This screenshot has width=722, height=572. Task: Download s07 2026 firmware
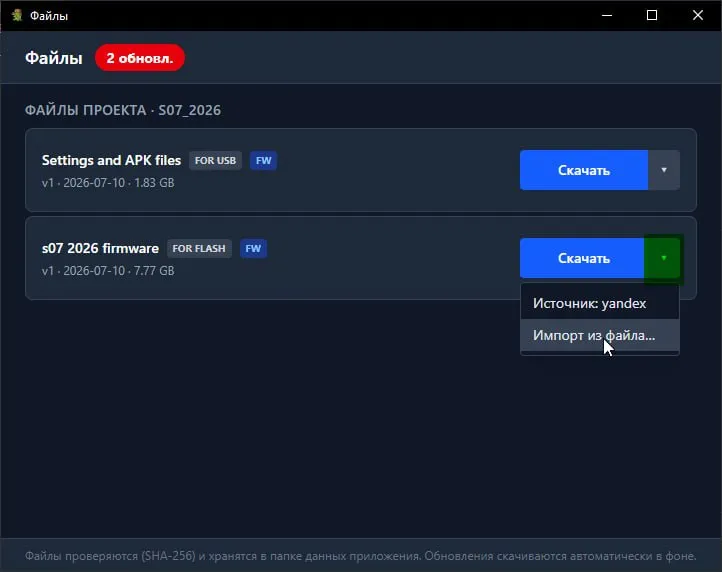pos(582,258)
